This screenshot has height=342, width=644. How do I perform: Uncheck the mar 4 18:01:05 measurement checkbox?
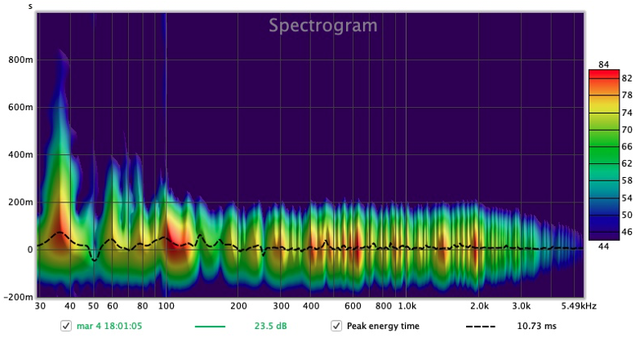pyautogui.click(x=66, y=326)
